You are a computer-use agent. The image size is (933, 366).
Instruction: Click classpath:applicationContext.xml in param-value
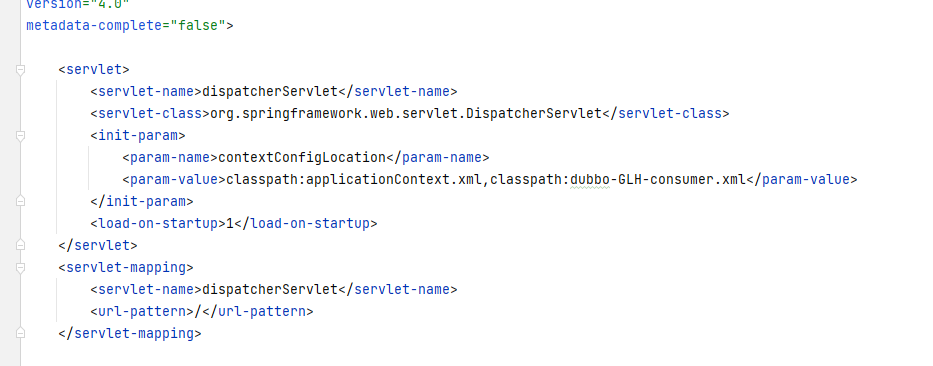coord(354,180)
